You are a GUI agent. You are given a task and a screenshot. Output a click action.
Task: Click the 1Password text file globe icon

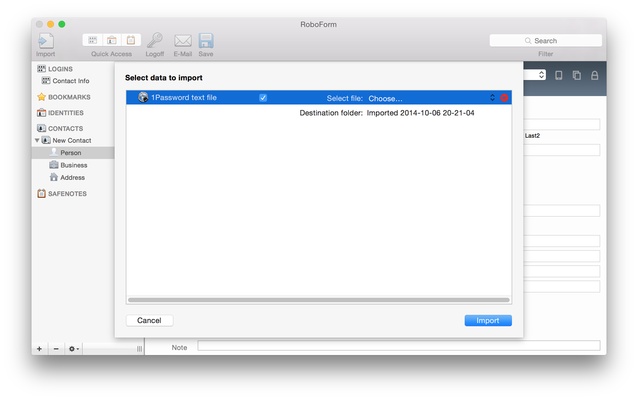[x=143, y=97]
